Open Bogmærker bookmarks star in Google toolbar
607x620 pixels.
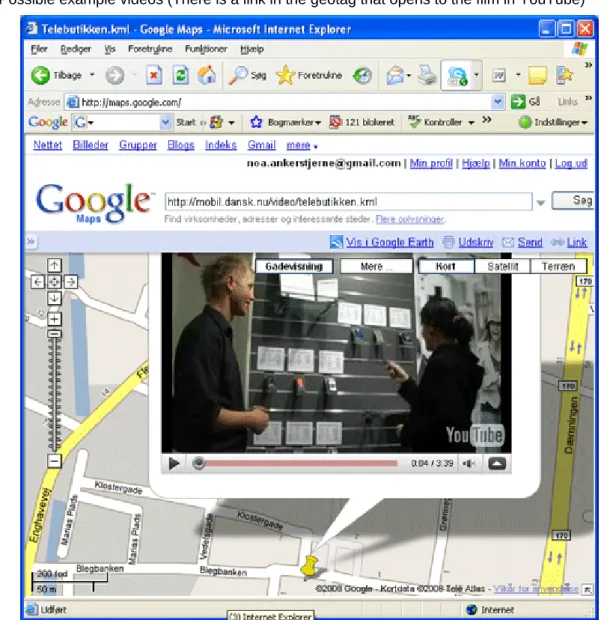point(285,122)
